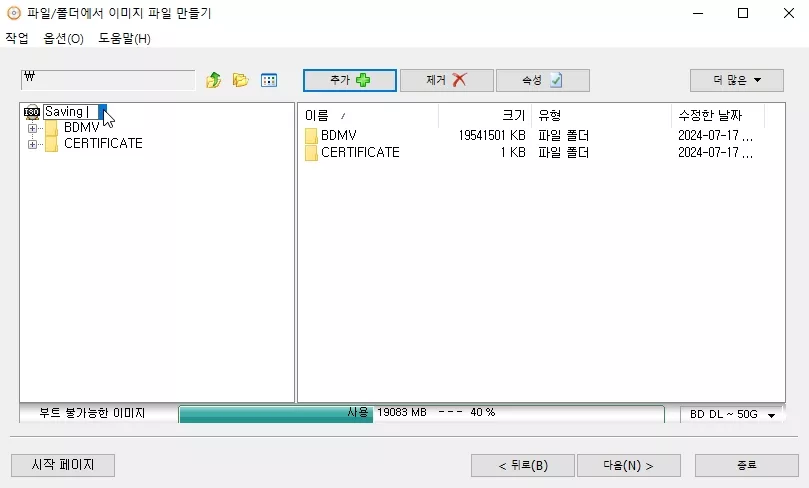Open the 작업 menu
This screenshot has height=488, width=809.
click(x=17, y=38)
